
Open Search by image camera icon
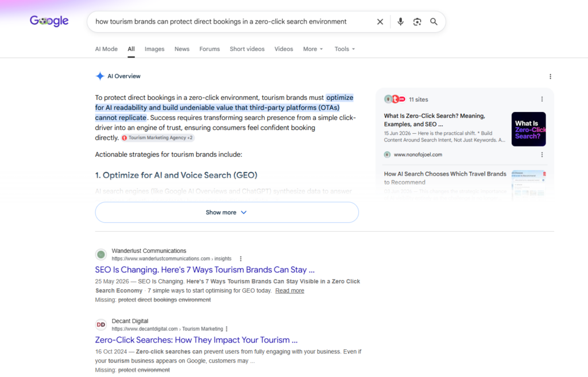pos(417,22)
